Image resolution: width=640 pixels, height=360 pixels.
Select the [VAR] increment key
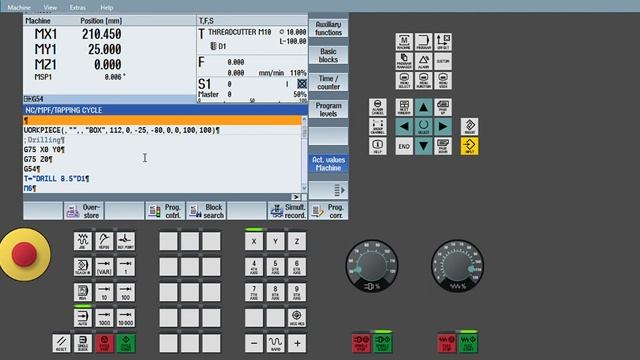(x=104, y=267)
